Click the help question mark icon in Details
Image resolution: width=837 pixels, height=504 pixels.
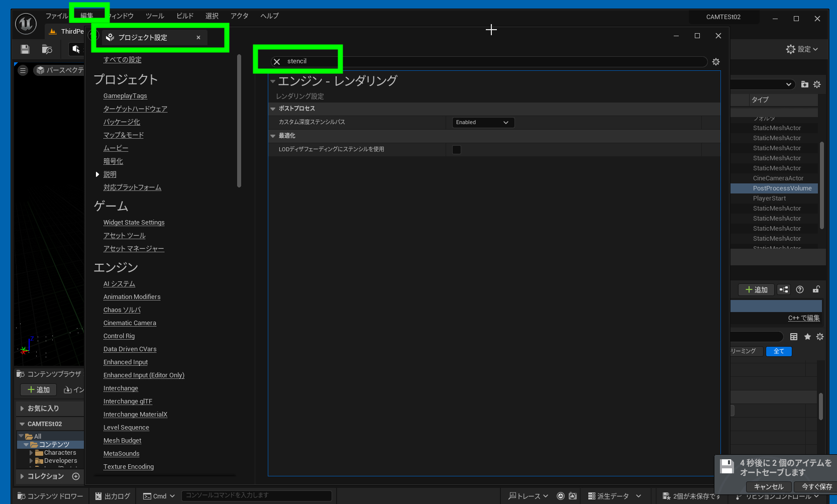click(x=800, y=289)
